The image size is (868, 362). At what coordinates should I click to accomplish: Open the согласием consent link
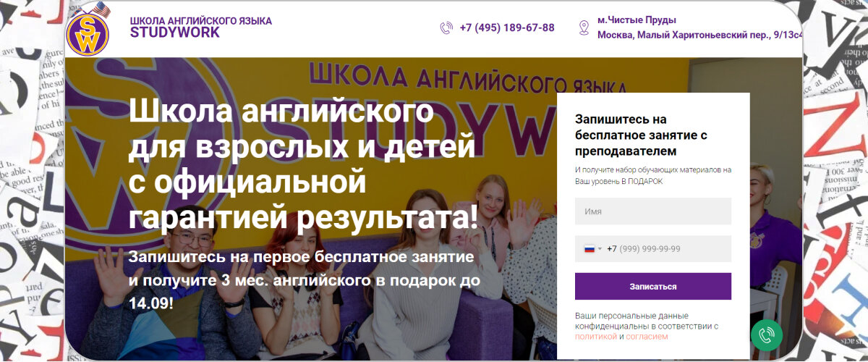coord(647,337)
